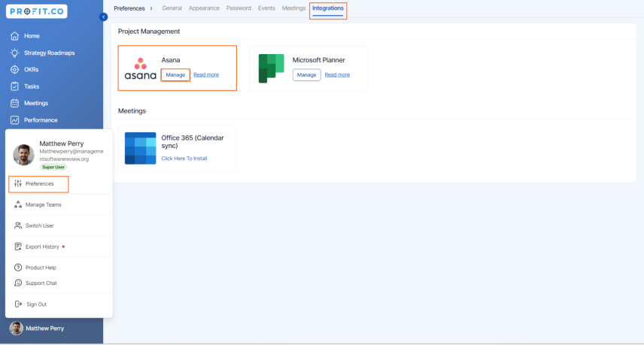
Task: Click the Performance chart icon
Action: pyautogui.click(x=15, y=120)
